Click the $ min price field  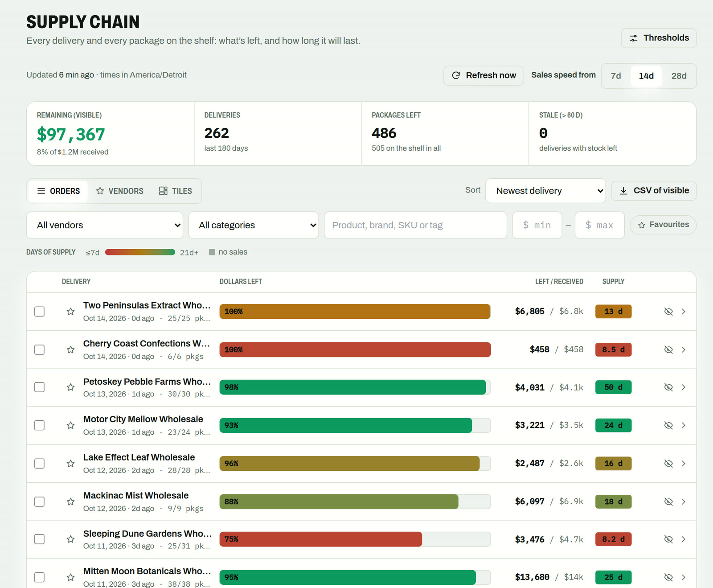point(537,225)
